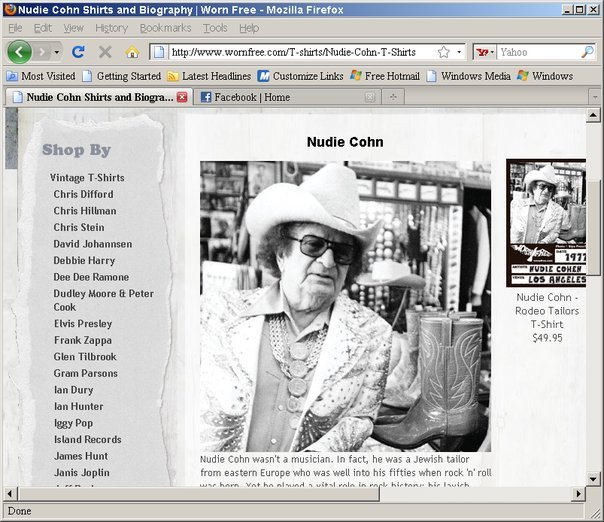The height and width of the screenshot is (522, 604).
Task: Go to the Home page house icon
Action: coord(132,52)
